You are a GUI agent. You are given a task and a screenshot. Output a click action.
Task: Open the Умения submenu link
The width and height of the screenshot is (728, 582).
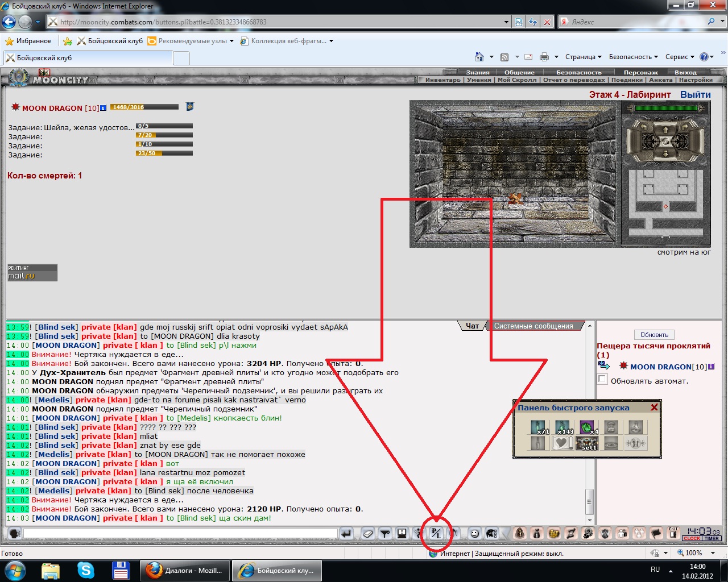[479, 80]
